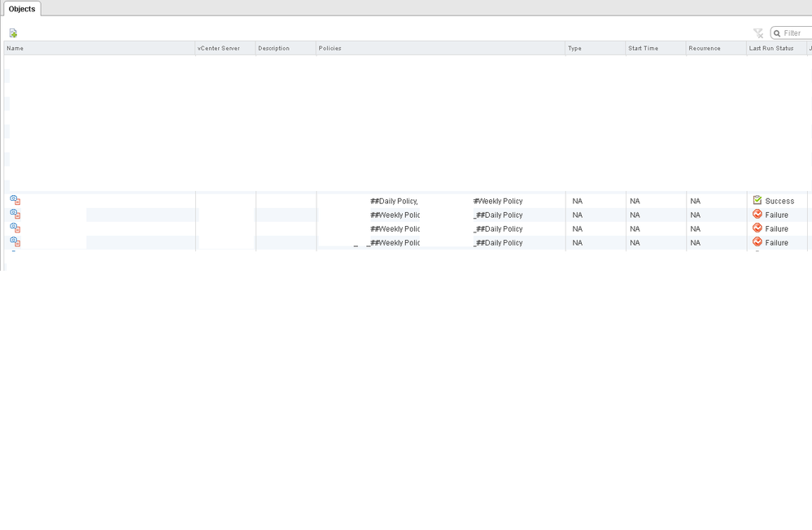Select the job icon in the last row
Screen dimensions: 812x530
(x=15, y=242)
